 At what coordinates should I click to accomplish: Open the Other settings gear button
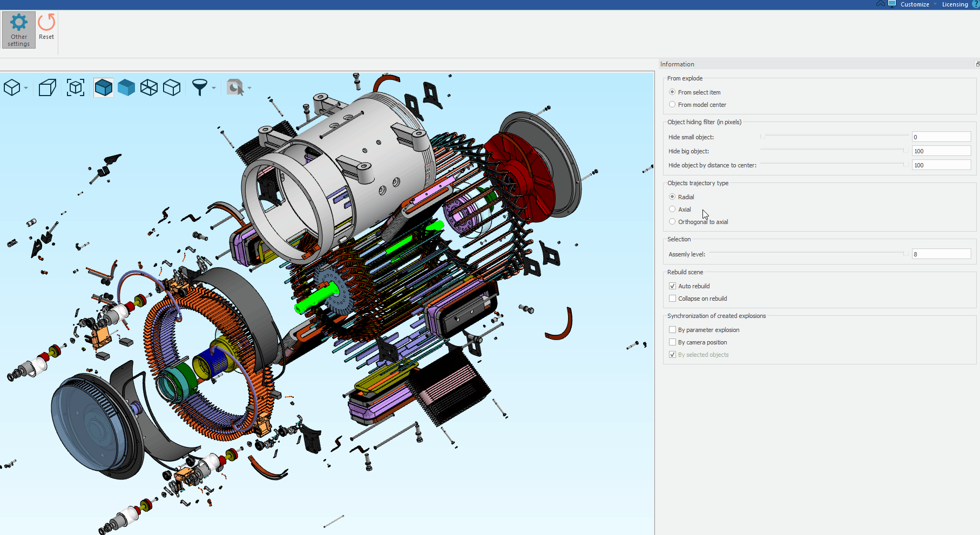point(19,30)
